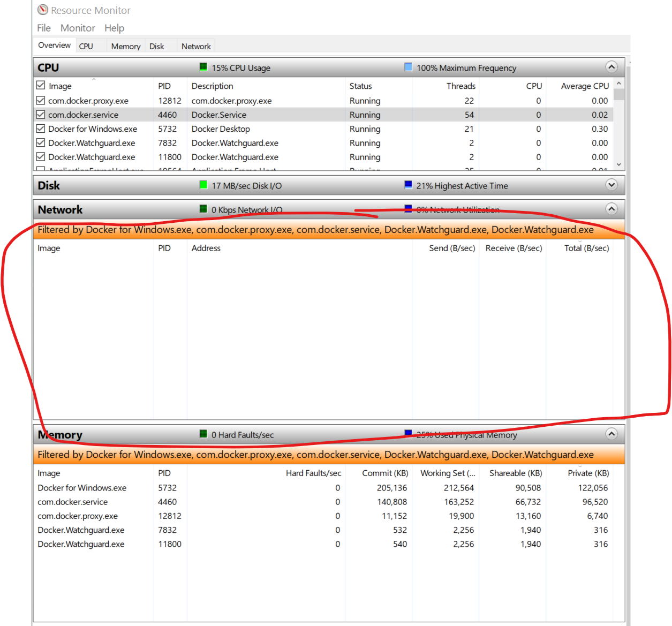Switch to the Memory tab
This screenshot has width=672, height=626.
[x=126, y=46]
